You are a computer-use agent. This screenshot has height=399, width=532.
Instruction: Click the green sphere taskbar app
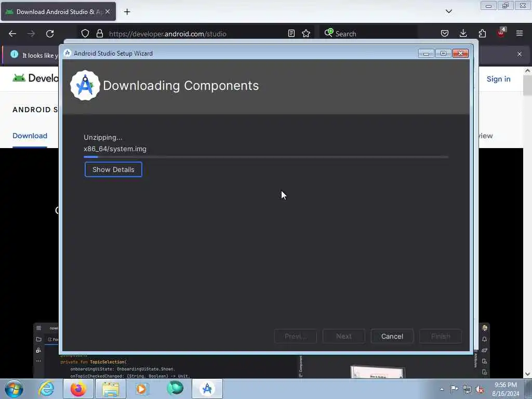coord(175,388)
